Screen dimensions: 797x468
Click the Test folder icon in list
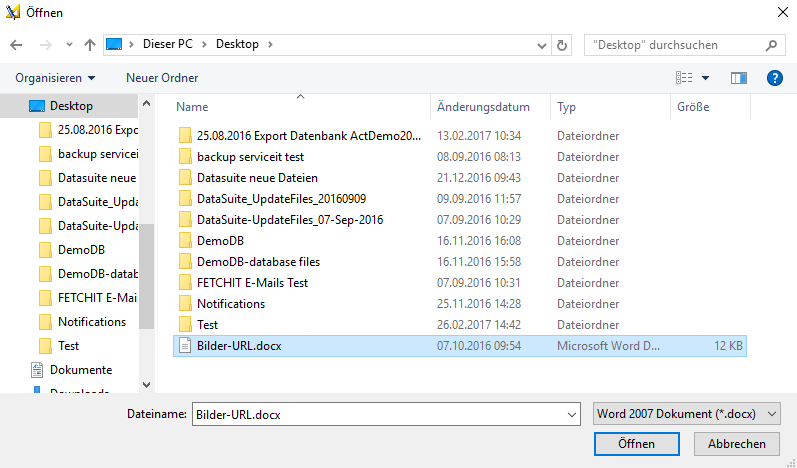[185, 324]
